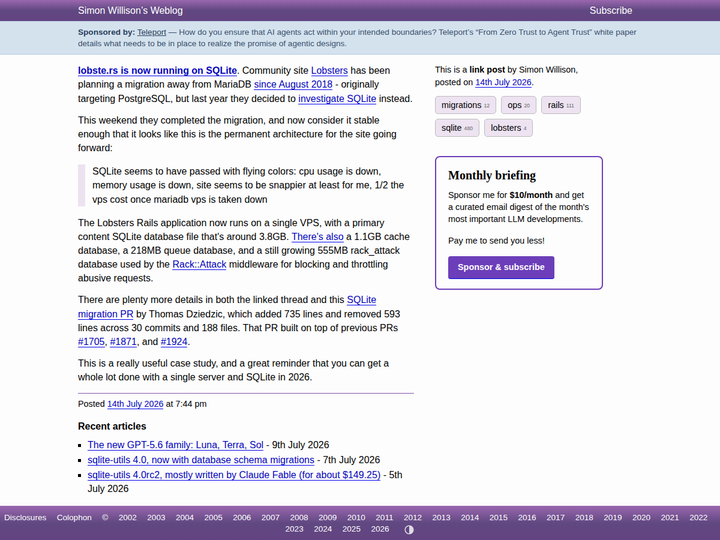
Task: Go to the 2024 archive
Action: click(323, 529)
